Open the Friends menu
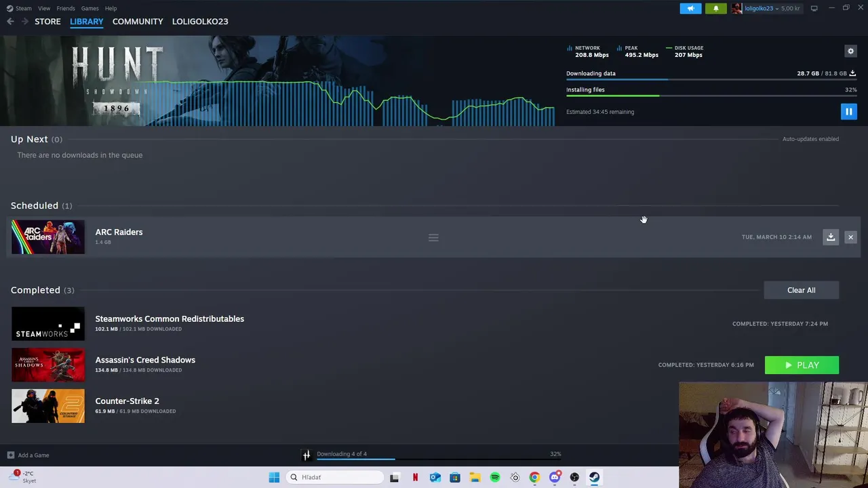 click(66, 8)
